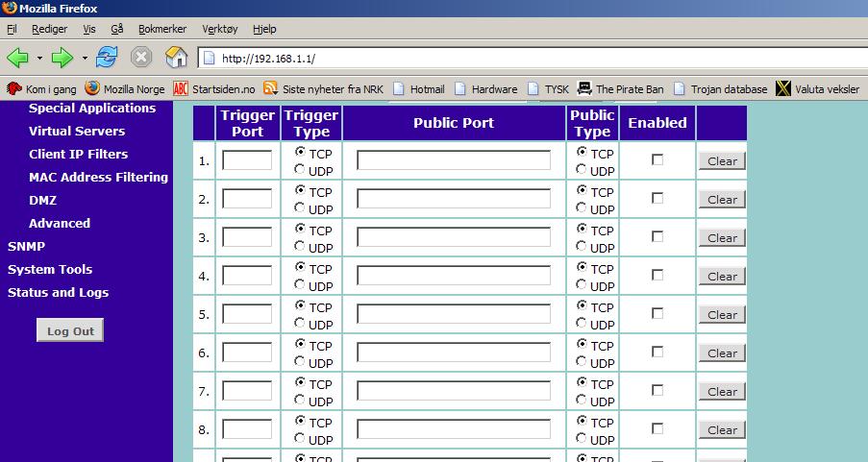
Task: Open the Gå menu
Action: (117, 29)
